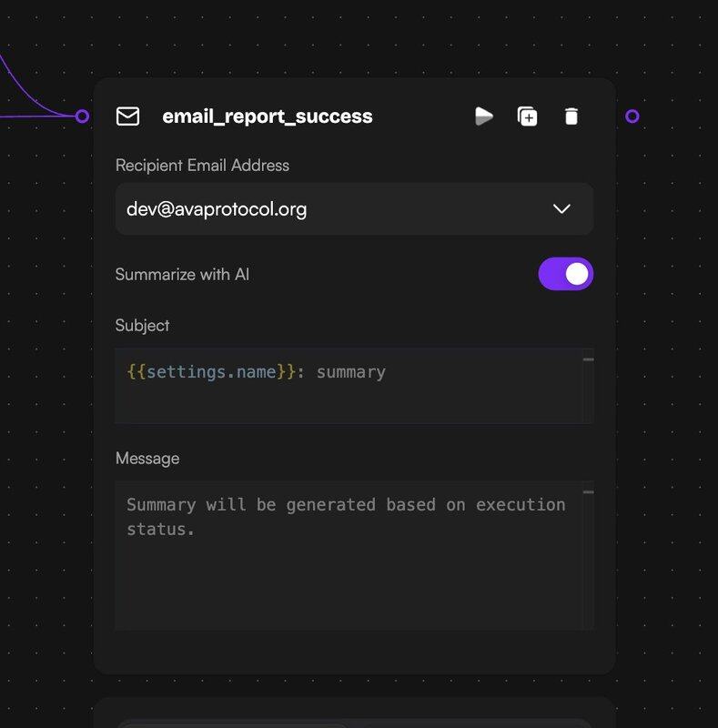Select the dev@avaprotocol.org recipient field
The image size is (718, 728).
coord(328,209)
